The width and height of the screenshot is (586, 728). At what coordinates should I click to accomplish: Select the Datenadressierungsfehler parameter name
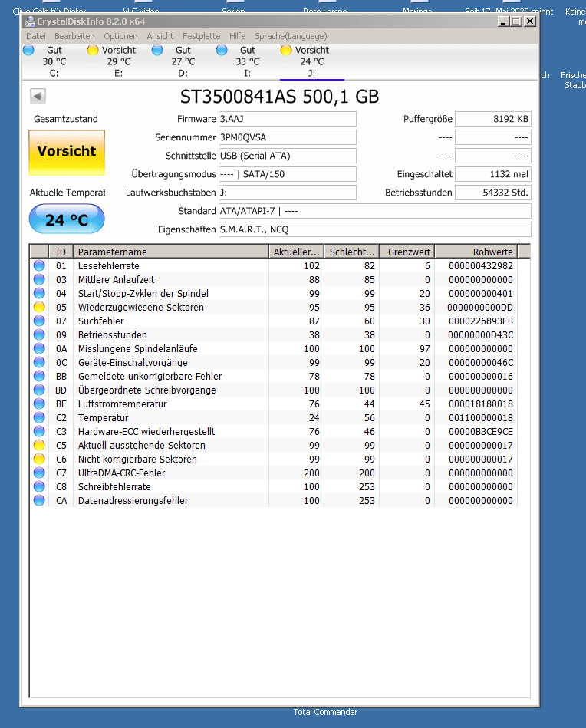coord(133,501)
